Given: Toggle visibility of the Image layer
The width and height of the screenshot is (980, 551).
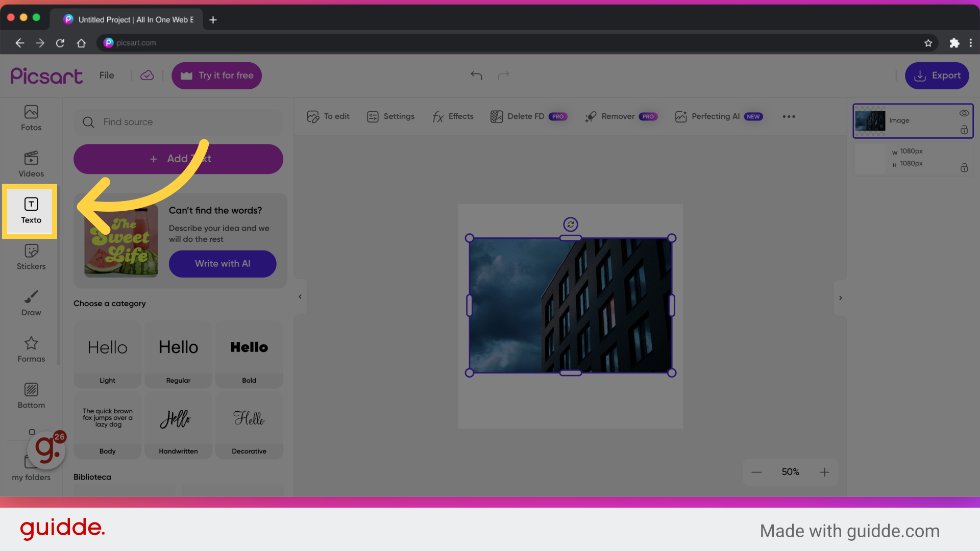Looking at the screenshot, I should [964, 113].
